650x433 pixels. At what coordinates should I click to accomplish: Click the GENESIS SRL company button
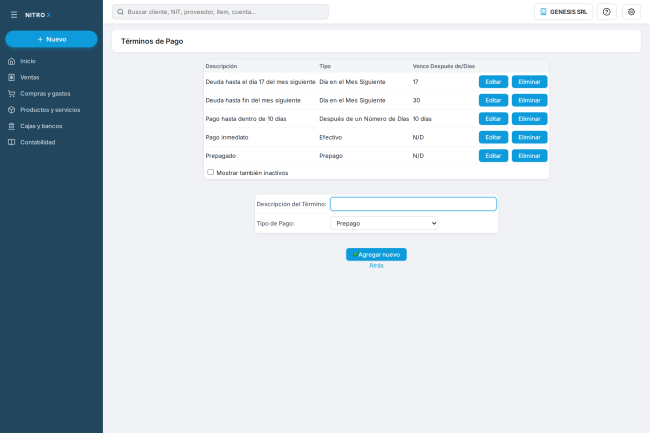(563, 12)
